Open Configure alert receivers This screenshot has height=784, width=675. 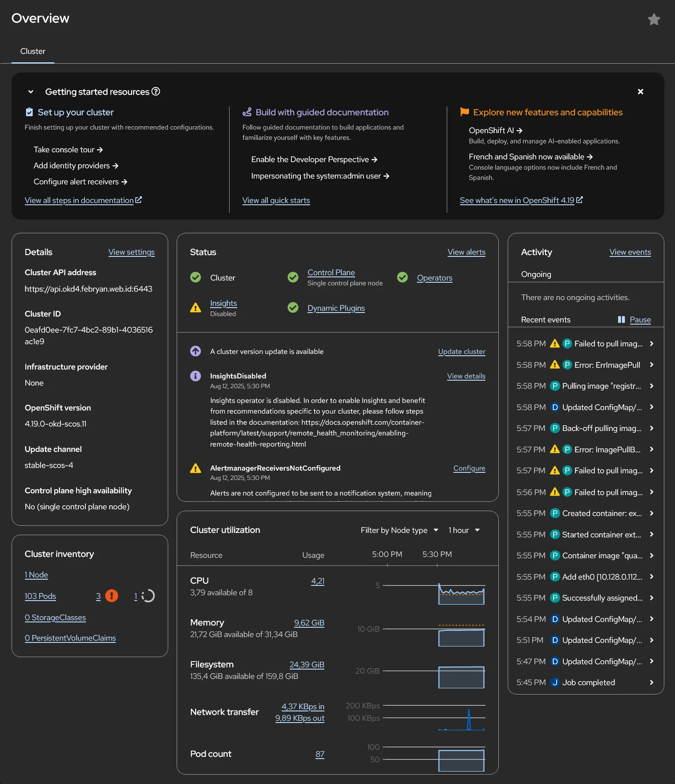tap(81, 182)
